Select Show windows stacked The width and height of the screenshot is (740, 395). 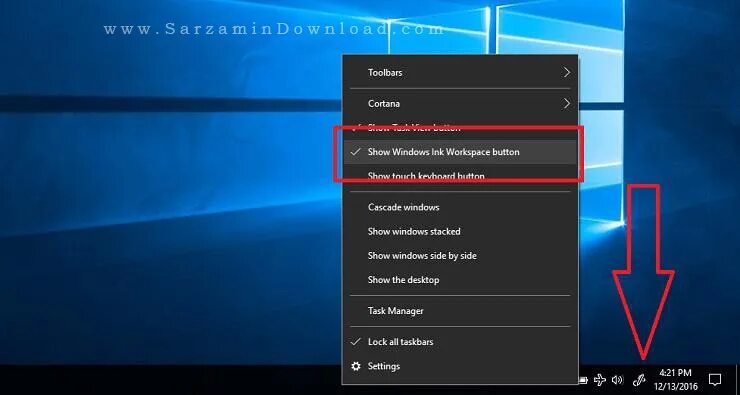[x=460, y=232]
